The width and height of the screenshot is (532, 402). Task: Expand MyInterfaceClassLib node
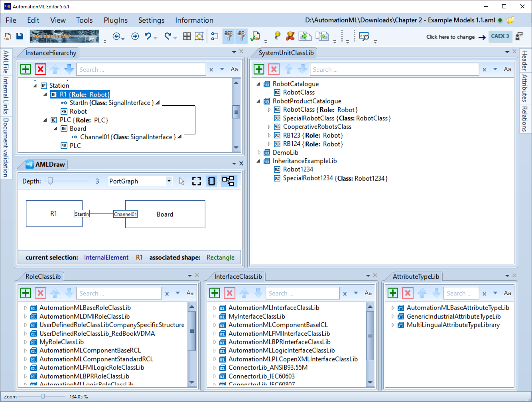point(214,317)
